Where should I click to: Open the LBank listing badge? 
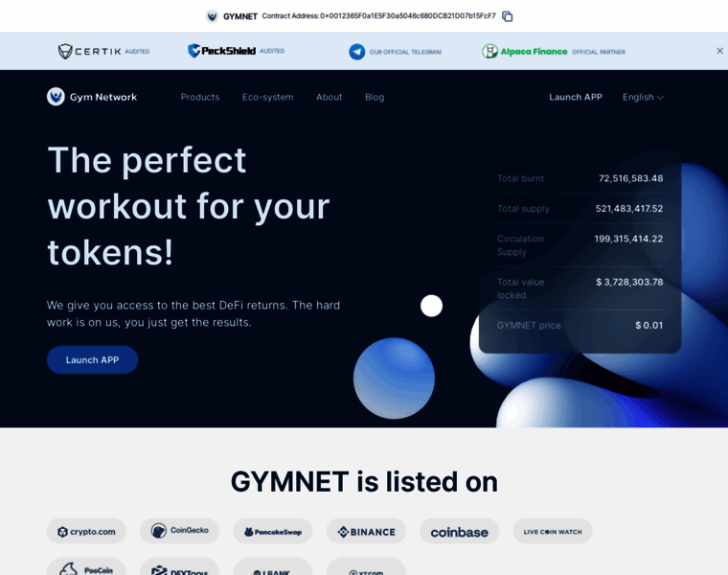[273, 566]
